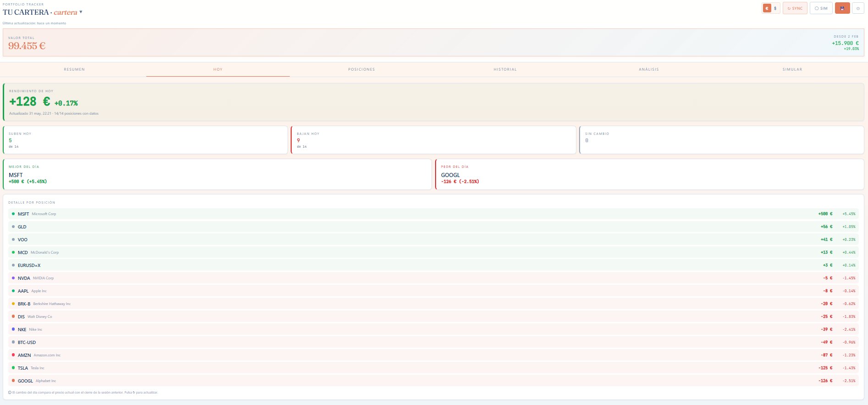Toggle SIM simulation mode
This screenshot has width=868, height=405.
point(821,8)
